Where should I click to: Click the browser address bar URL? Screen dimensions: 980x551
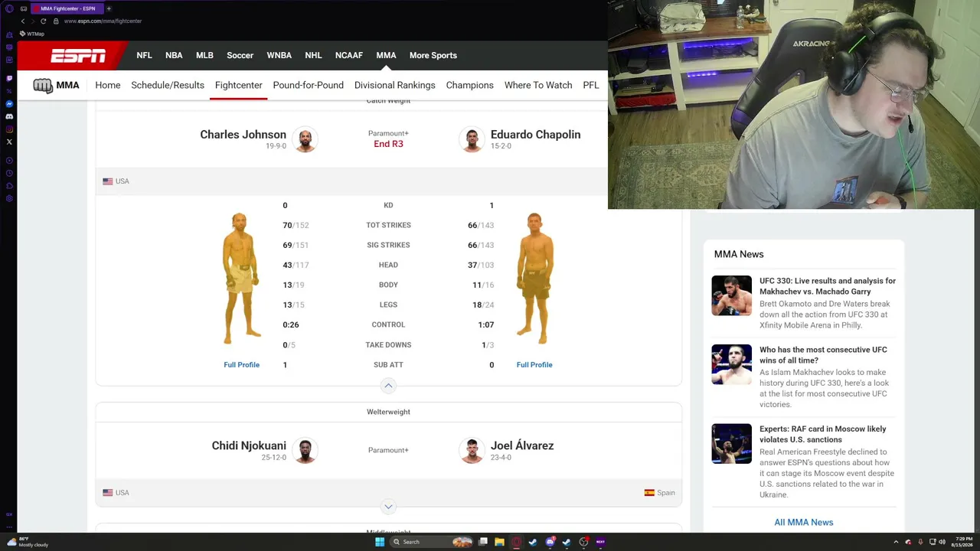103,21
